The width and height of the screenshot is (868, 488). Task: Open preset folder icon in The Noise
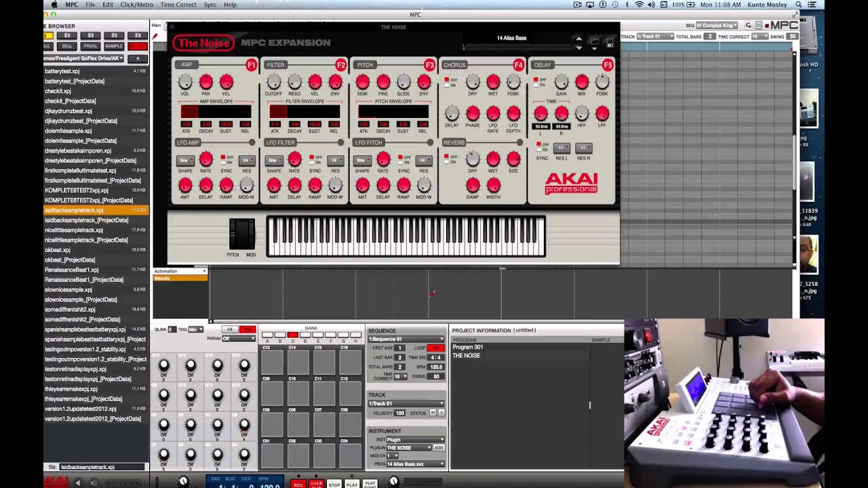pos(594,42)
